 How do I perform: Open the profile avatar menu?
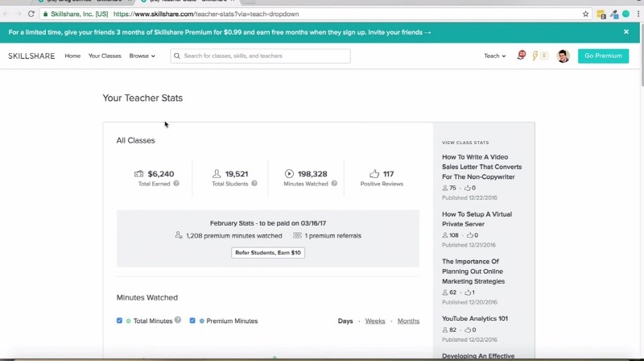click(563, 56)
